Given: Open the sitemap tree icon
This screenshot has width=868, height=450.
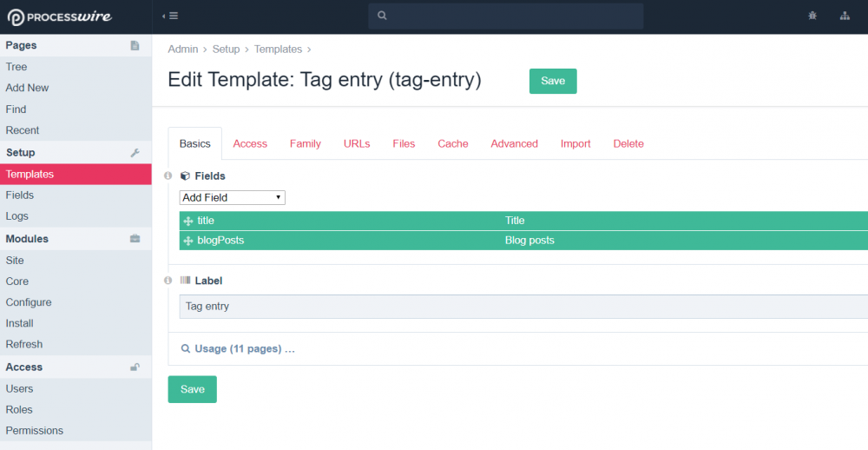Looking at the screenshot, I should pos(845,16).
